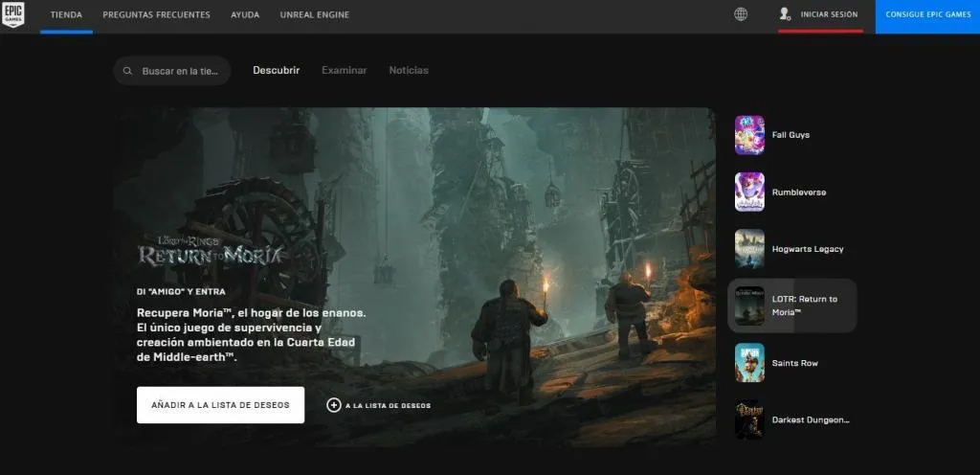Focus the 'Buscar en la tienda' search field

point(172,71)
